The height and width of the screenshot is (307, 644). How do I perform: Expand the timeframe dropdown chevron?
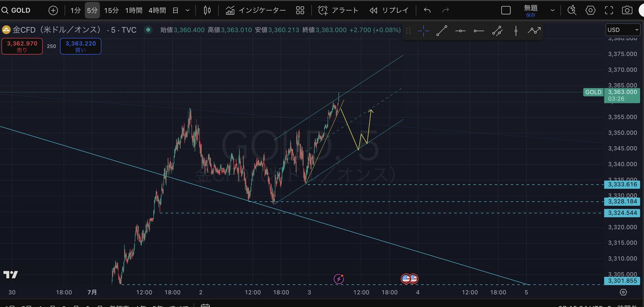(x=187, y=10)
